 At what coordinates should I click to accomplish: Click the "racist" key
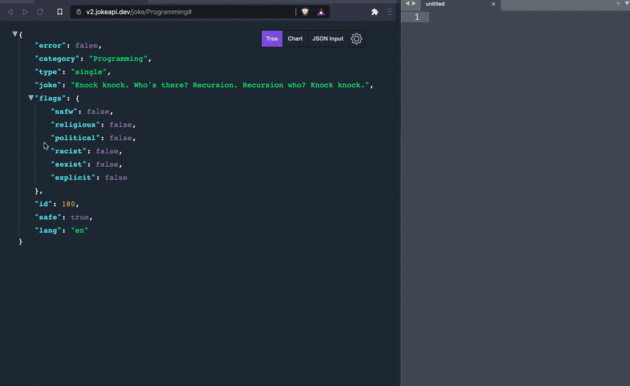[68, 151]
